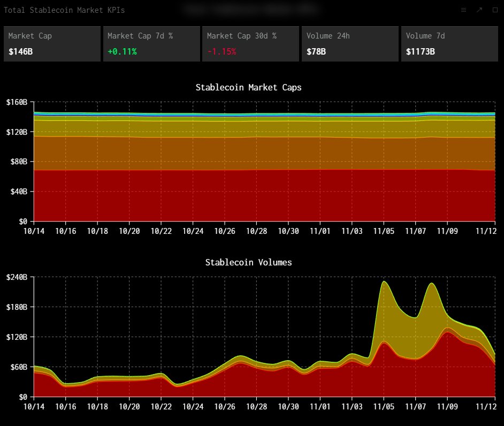This screenshot has width=504, height=426.
Task: Select the green +0.11% value
Action: (x=122, y=51)
